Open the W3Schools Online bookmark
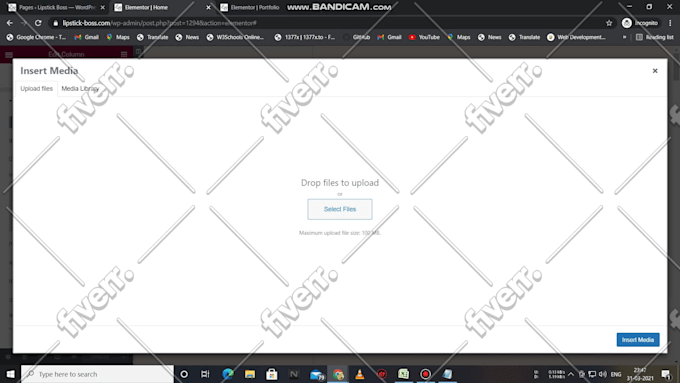Screen dimensions: 680x383 235,37
